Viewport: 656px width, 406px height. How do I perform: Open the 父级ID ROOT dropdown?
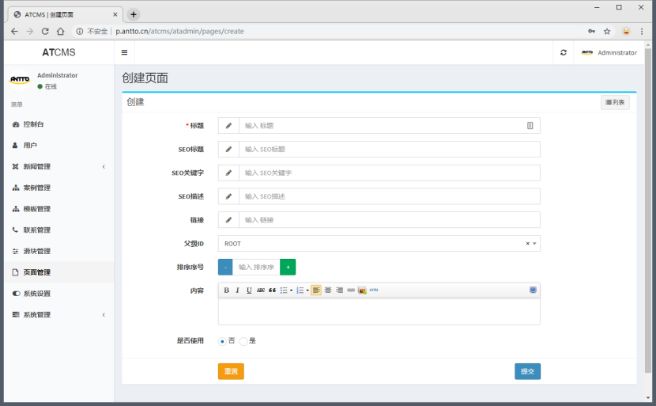tap(379, 243)
